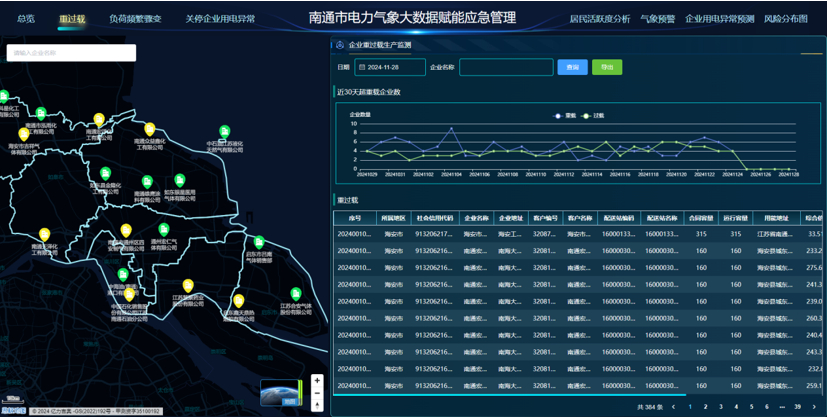
Task: Click the blue 查询 query button
Action: (572, 67)
